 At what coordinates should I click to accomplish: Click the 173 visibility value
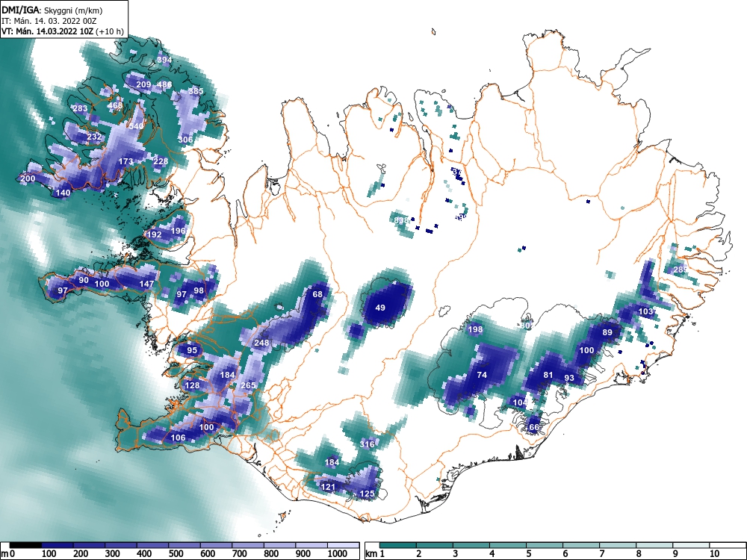(125, 161)
